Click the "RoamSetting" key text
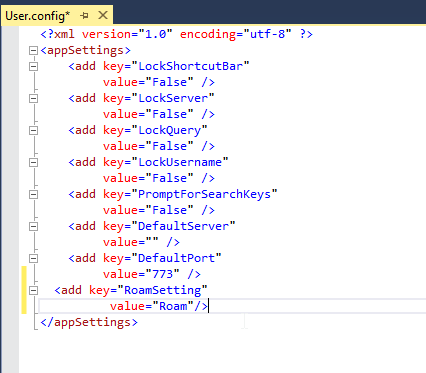This screenshot has width=426, height=373. tap(163, 290)
